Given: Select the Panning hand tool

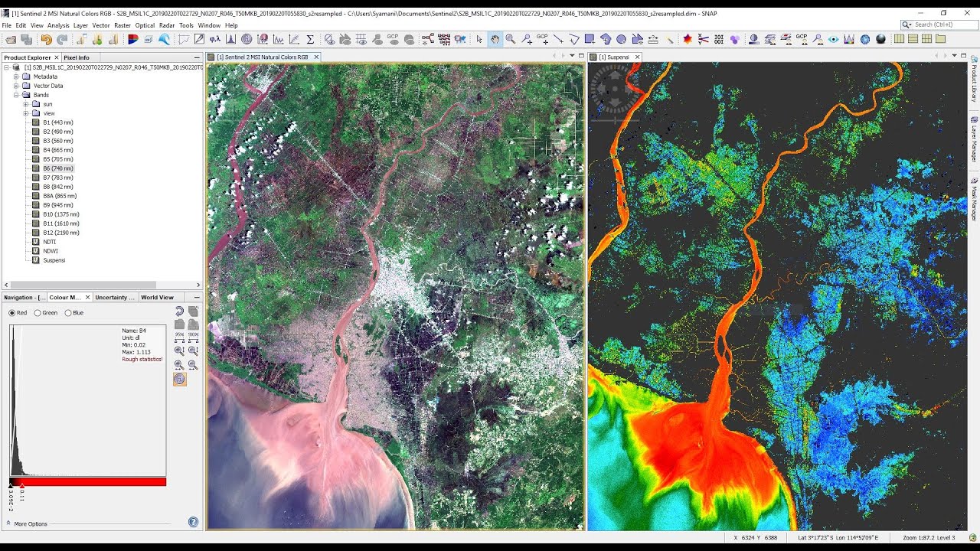Looking at the screenshot, I should click(495, 39).
